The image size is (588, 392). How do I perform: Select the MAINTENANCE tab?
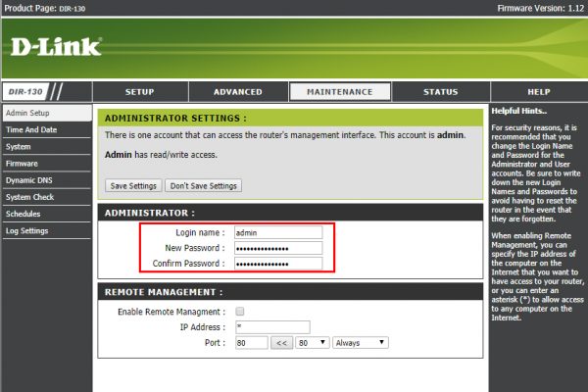[x=340, y=92]
